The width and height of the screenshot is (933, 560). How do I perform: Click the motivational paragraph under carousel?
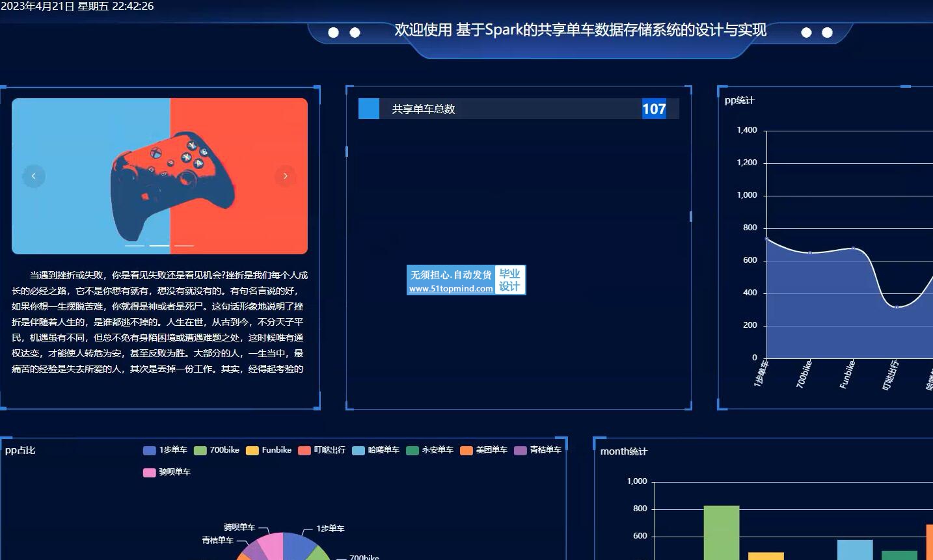click(159, 322)
